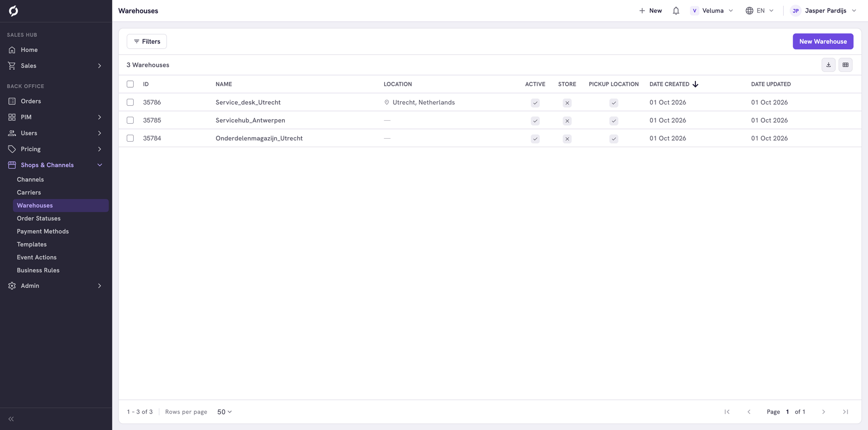Click the Date Created sort arrow
The width and height of the screenshot is (868, 430).
(695, 84)
